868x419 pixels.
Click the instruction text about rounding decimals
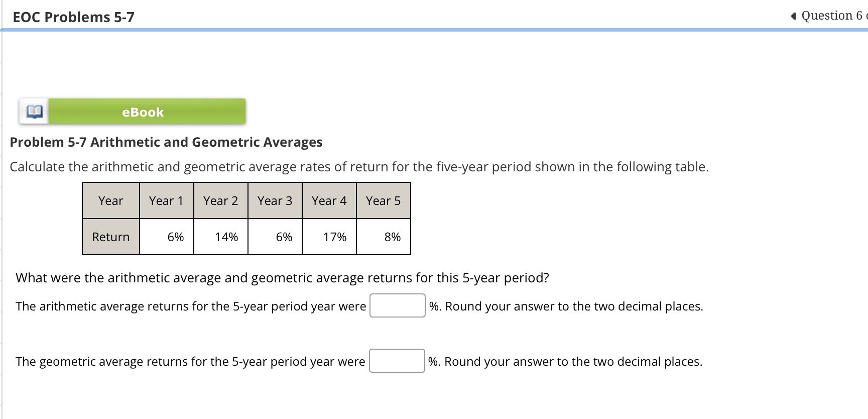click(x=565, y=306)
